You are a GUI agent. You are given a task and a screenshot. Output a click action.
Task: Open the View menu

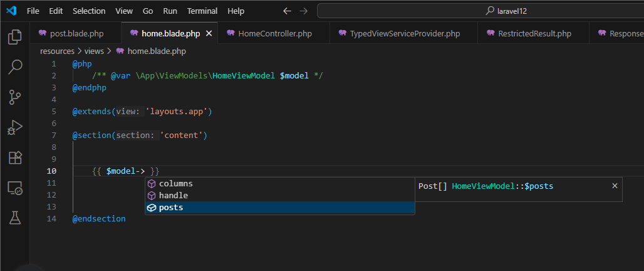124,11
